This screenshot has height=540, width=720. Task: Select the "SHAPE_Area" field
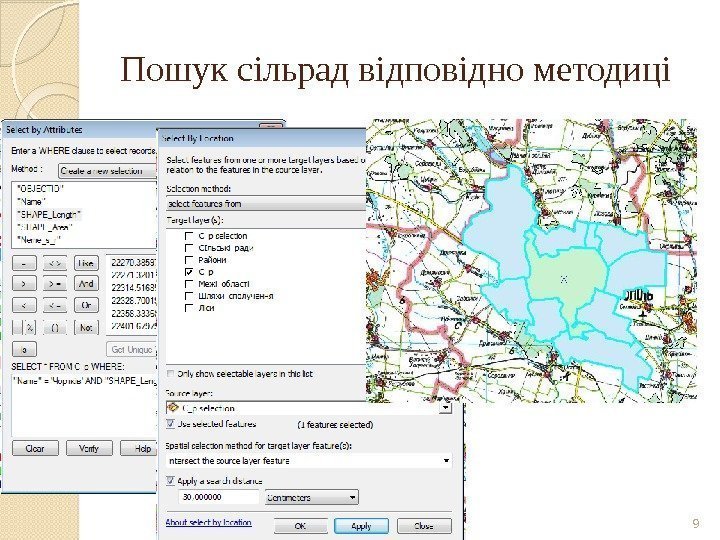pos(45,227)
